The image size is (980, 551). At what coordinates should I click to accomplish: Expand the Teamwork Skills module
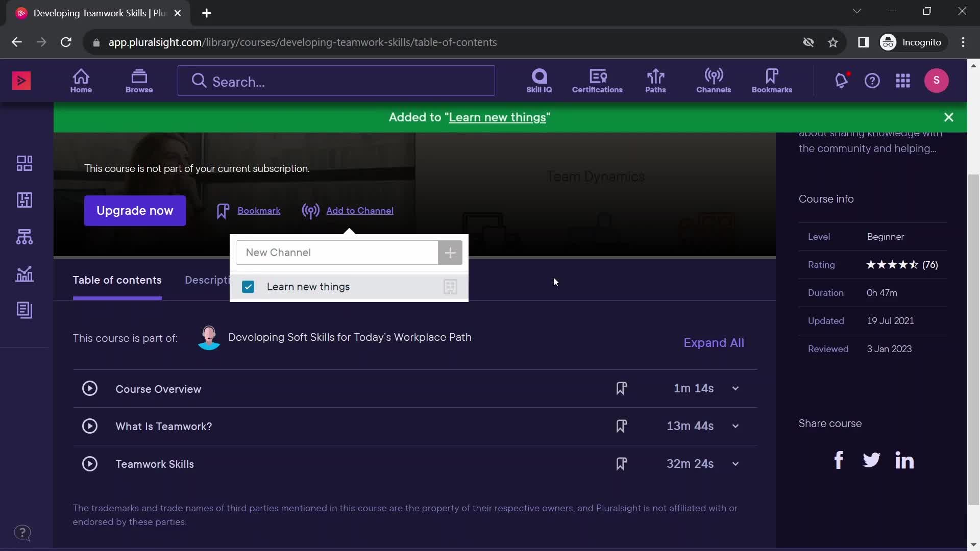(x=734, y=464)
